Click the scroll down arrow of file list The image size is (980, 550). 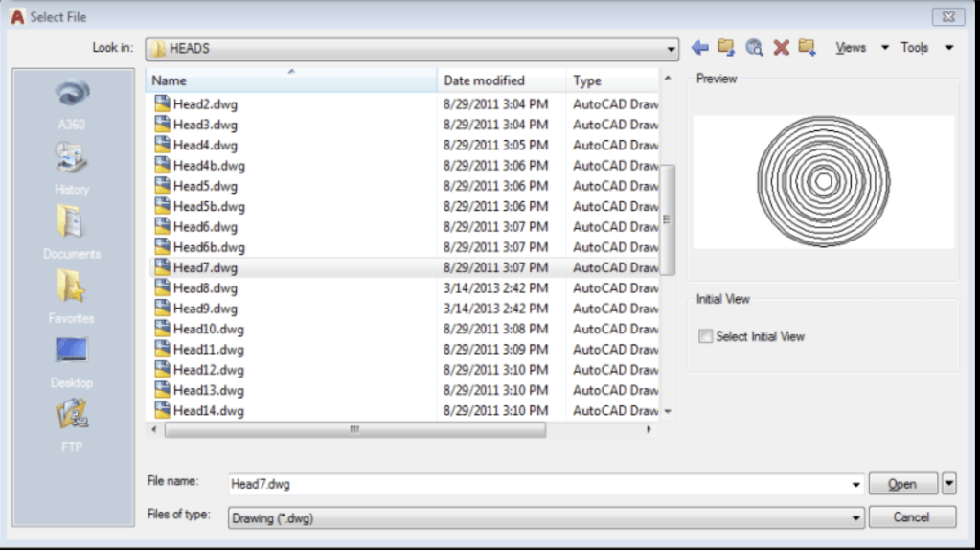click(x=668, y=411)
